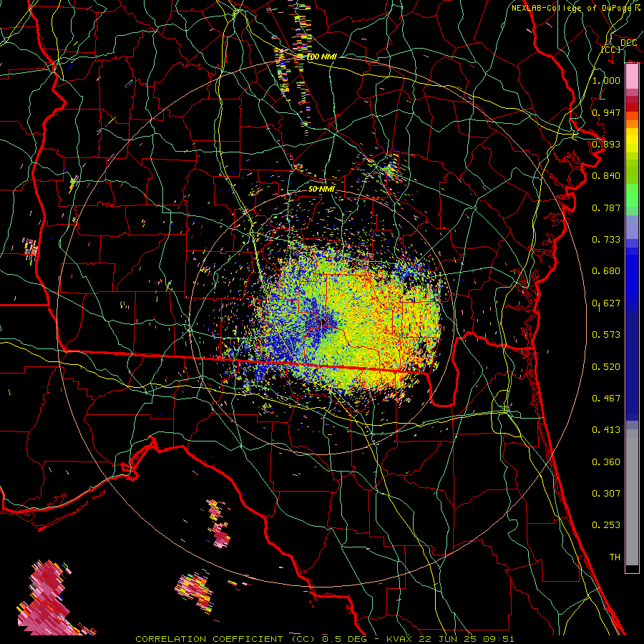The width and height of the screenshot is (644, 644).
Task: Click the 100 NMI range ring label
Action: point(321,57)
